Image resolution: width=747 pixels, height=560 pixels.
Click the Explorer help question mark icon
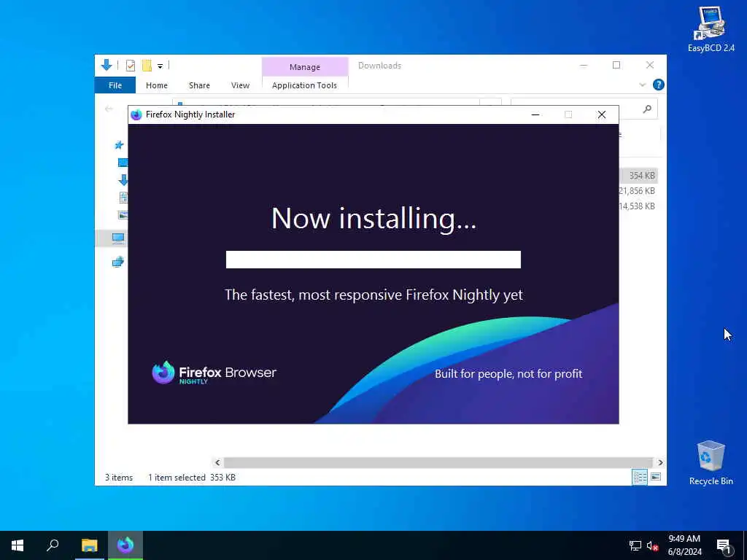tap(659, 85)
